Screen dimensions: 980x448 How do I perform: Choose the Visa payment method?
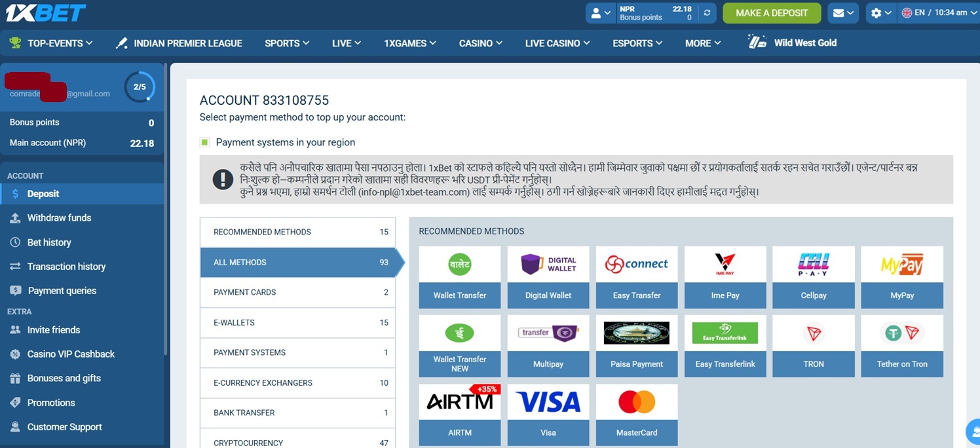pos(548,415)
